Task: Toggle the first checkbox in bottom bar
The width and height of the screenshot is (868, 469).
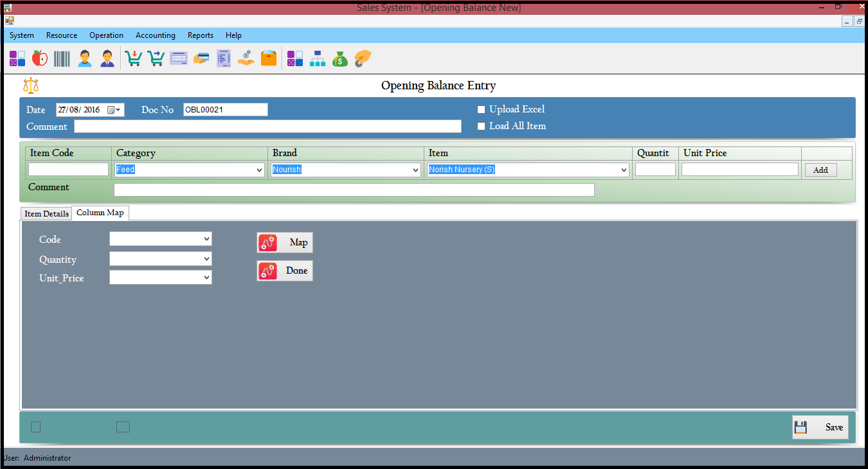Action: (x=36, y=427)
